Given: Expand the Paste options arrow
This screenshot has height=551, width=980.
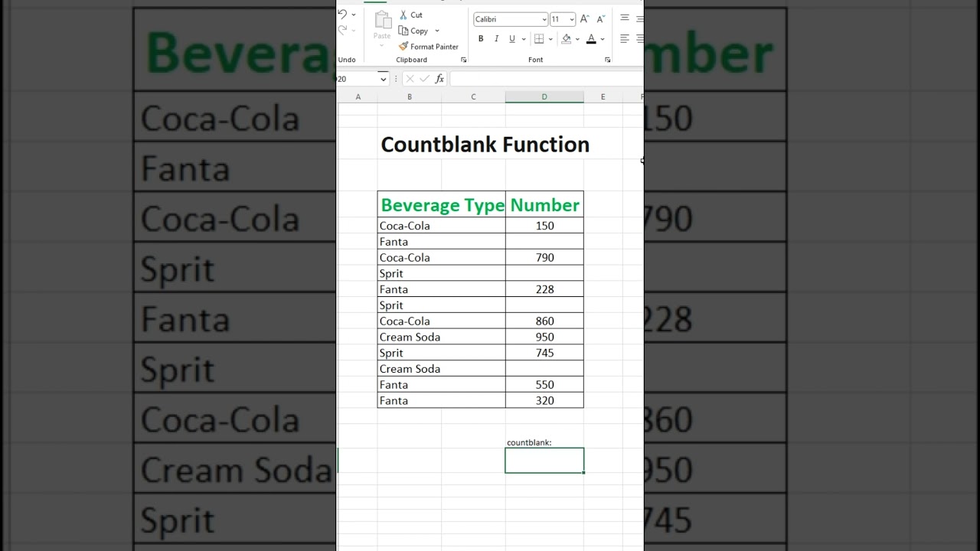Looking at the screenshot, I should coord(382,44).
